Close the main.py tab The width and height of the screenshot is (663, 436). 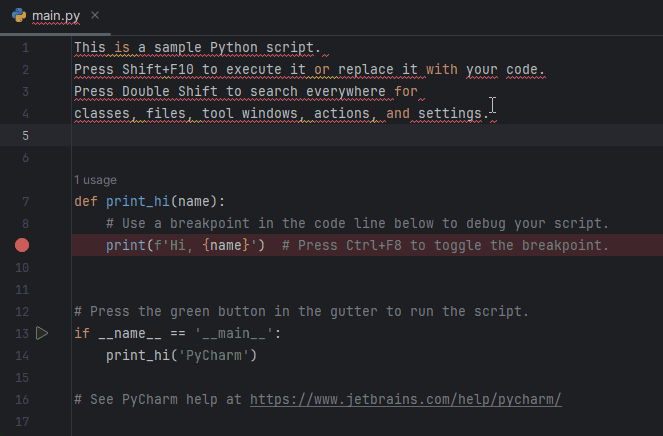[95, 15]
